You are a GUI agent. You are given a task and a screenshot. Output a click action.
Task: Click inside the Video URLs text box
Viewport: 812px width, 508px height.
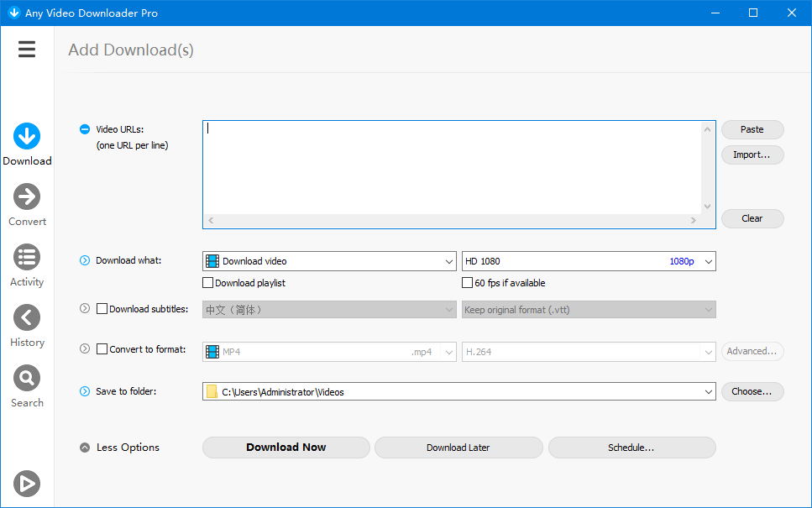click(452, 167)
